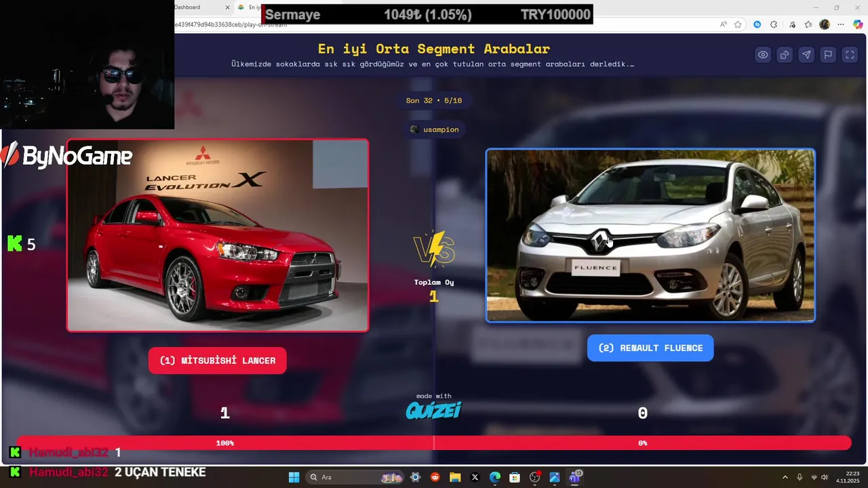Add page to favorites with star icon
Screen dimensions: 868x488
click(738, 24)
